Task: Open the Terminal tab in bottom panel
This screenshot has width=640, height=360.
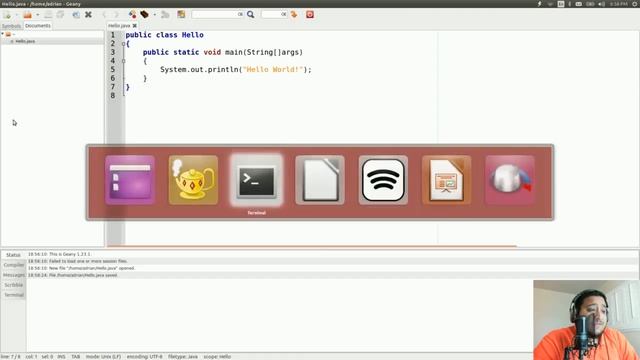Action: (13, 295)
